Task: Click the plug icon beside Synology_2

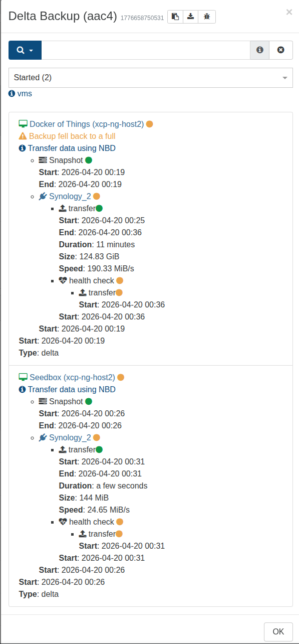Action: coord(43,196)
